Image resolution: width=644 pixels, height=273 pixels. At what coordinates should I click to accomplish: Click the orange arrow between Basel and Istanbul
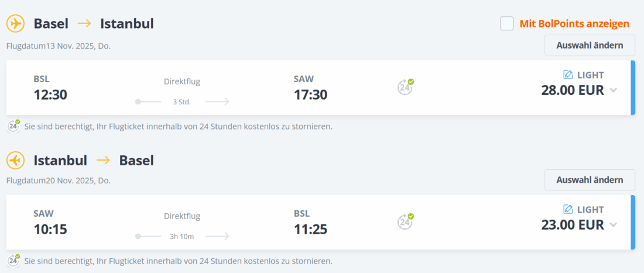pyautogui.click(x=84, y=24)
